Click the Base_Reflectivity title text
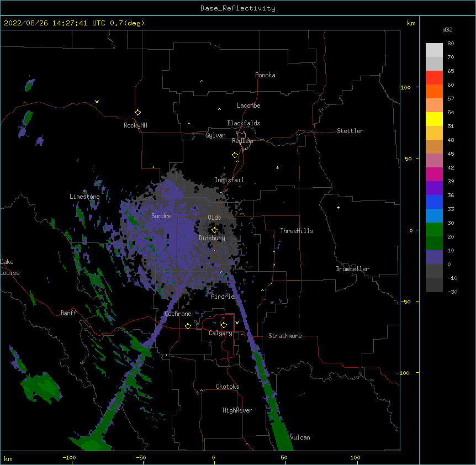 pos(238,8)
